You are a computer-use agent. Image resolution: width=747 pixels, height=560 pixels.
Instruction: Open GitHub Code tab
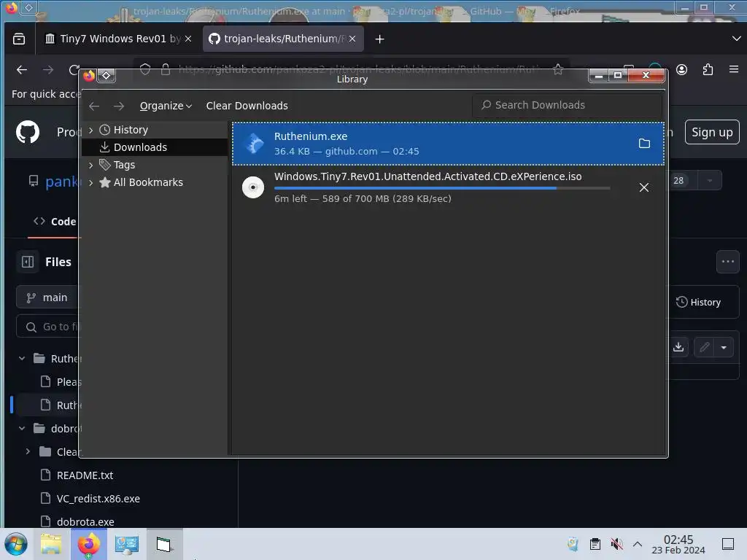(x=54, y=222)
